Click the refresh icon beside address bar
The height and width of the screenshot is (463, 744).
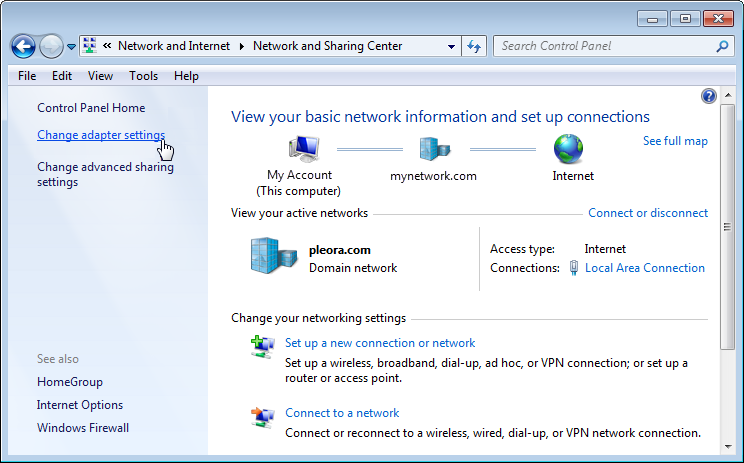(474, 46)
